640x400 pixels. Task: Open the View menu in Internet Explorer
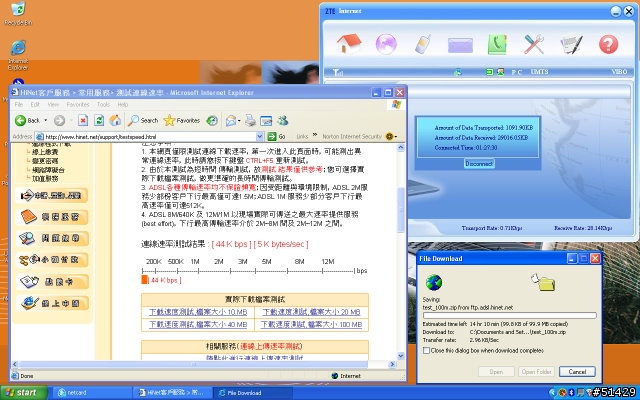53,104
